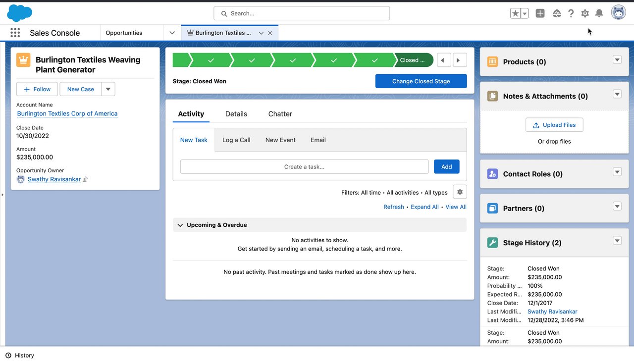Open the Products list actions dropdown
The height and width of the screenshot is (364, 634).
coord(617,60)
